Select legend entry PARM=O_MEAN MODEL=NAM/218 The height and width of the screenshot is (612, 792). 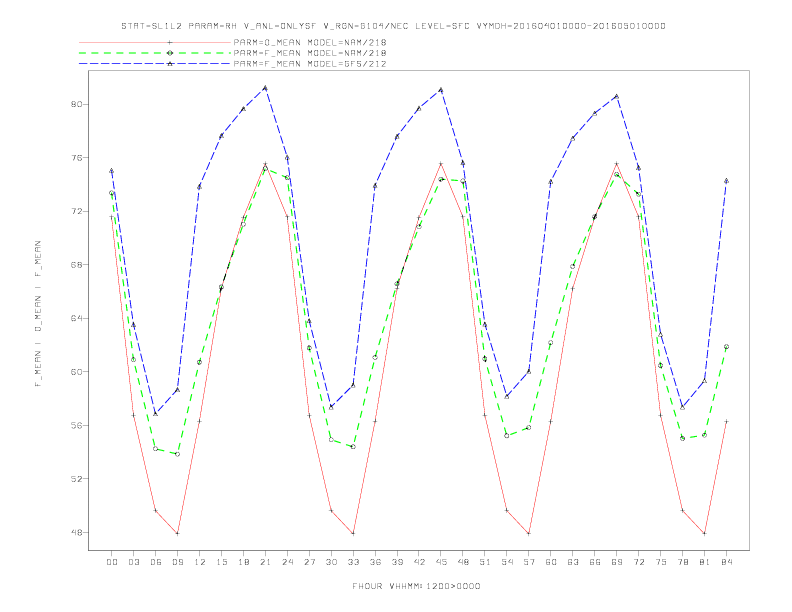(x=310, y=42)
